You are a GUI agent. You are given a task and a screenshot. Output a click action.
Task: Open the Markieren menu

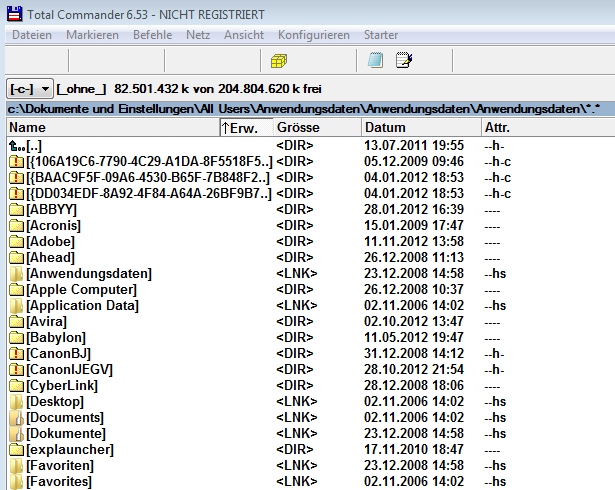click(92, 35)
